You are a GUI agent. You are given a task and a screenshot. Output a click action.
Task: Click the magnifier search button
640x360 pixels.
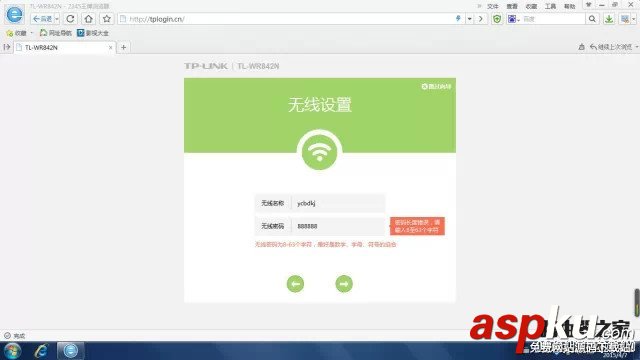[592, 19]
